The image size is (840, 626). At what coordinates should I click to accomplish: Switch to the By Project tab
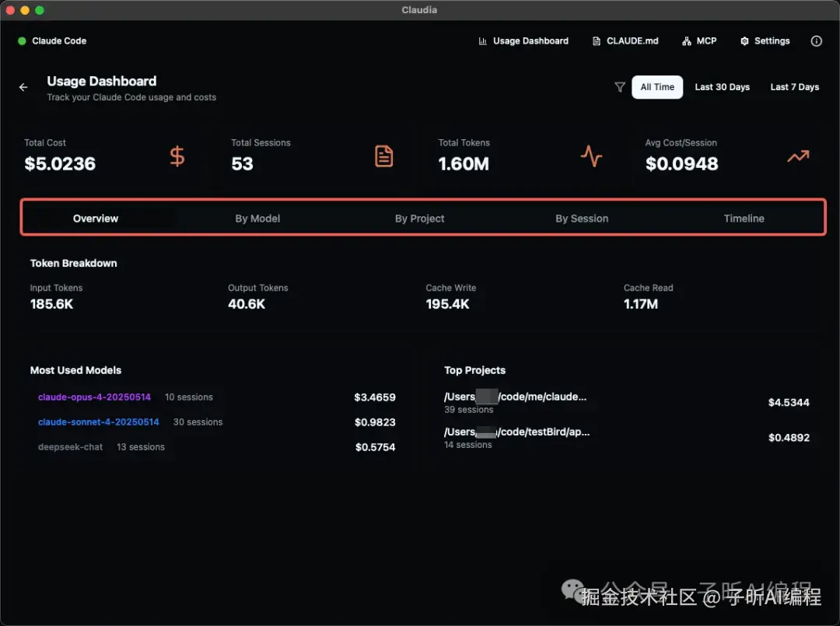point(419,219)
